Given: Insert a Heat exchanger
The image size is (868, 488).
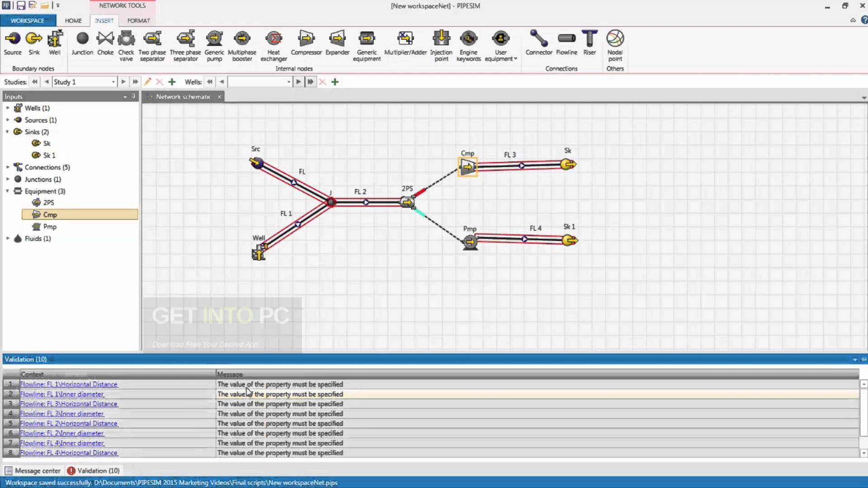Looking at the screenshot, I should [274, 46].
